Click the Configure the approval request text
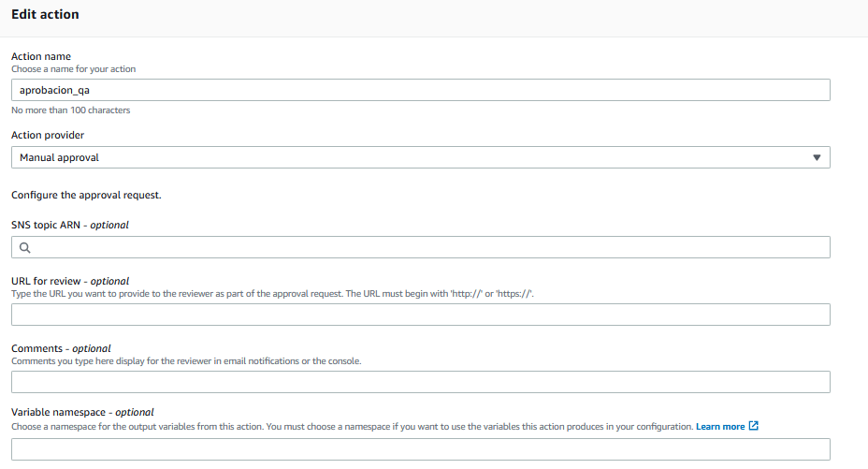Viewport: 868px width, 469px height. [x=86, y=196]
